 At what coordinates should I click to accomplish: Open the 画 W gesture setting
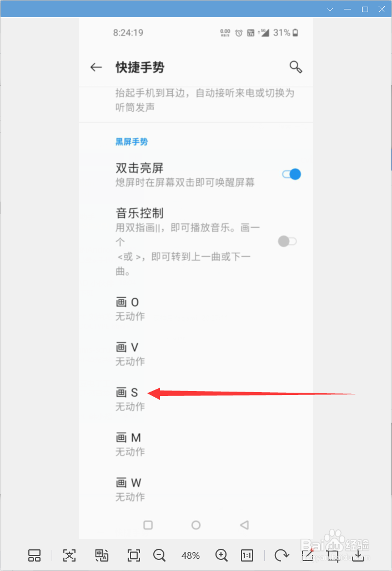196,489
